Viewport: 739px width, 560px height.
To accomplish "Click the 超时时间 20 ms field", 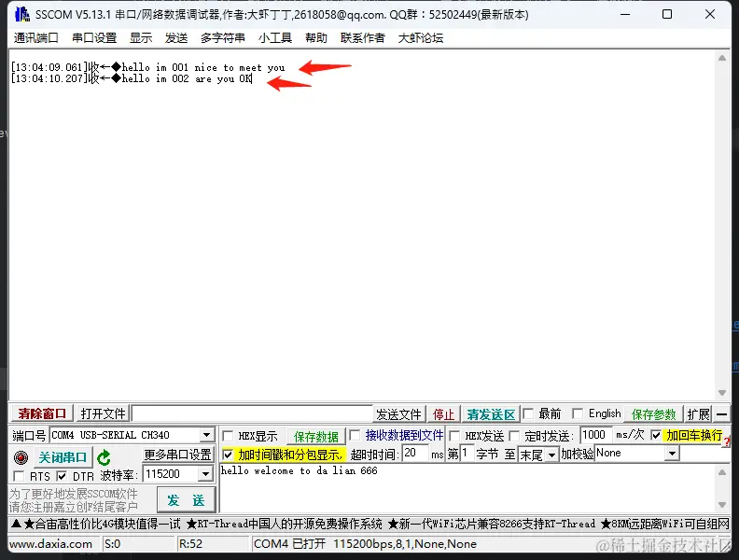I will coord(415,454).
